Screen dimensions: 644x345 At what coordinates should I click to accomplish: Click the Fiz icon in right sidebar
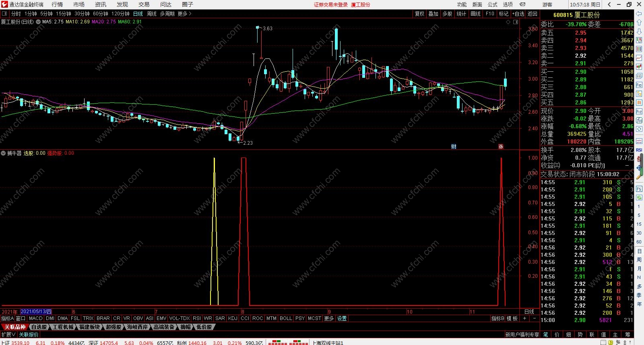pos(639,112)
